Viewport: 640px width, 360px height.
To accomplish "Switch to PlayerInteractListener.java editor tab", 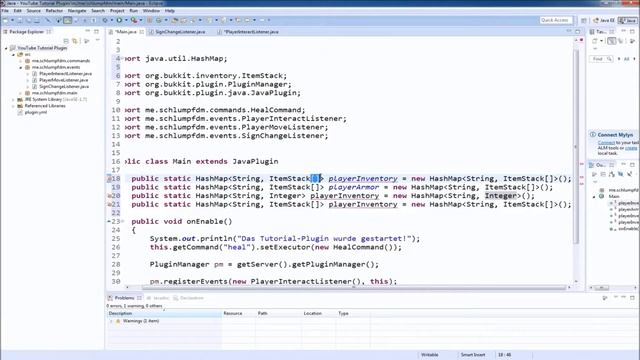I will (251, 32).
